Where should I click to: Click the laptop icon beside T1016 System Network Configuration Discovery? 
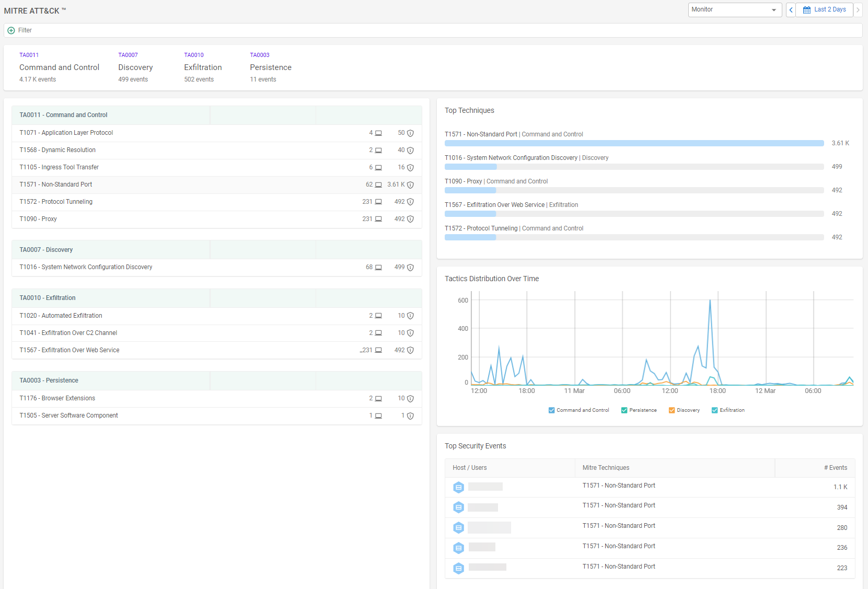378,267
